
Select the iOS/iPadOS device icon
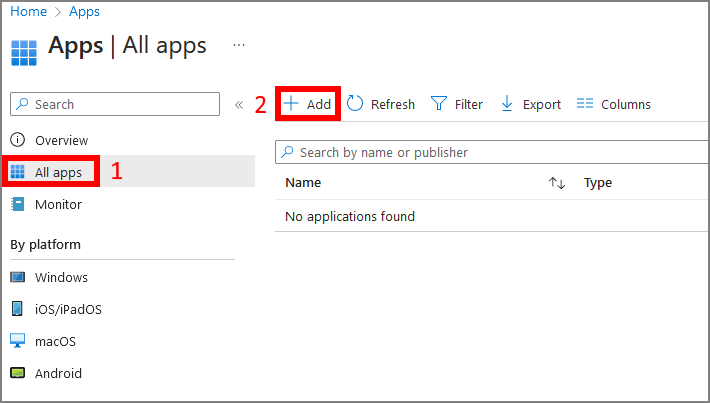pos(18,309)
